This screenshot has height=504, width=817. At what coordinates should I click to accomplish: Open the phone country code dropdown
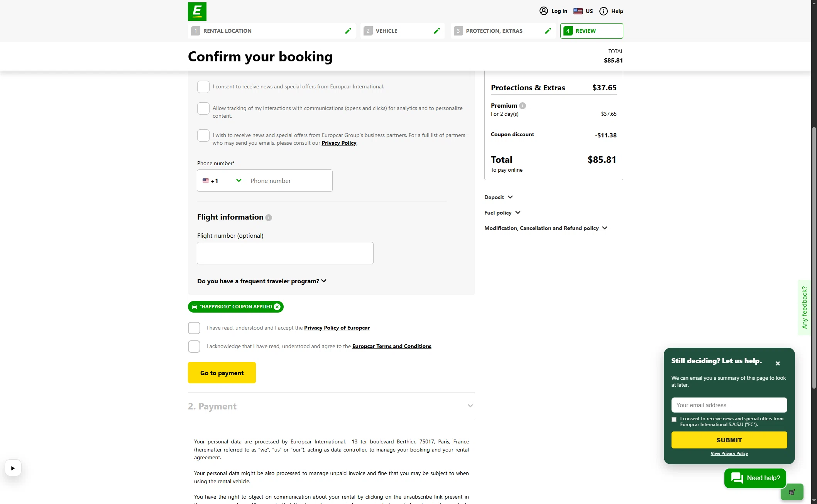(223, 181)
